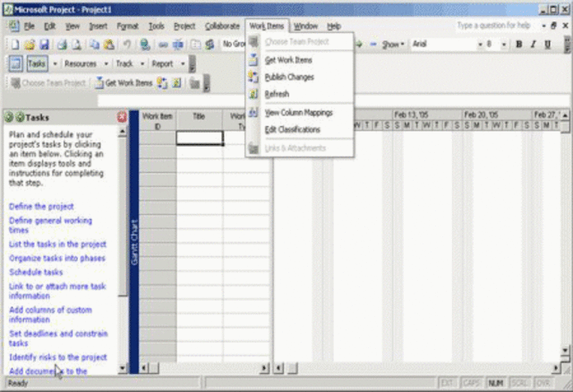The width and height of the screenshot is (573, 392).
Task: Click the Microsoft Project document icon by File
Action: click(x=14, y=26)
